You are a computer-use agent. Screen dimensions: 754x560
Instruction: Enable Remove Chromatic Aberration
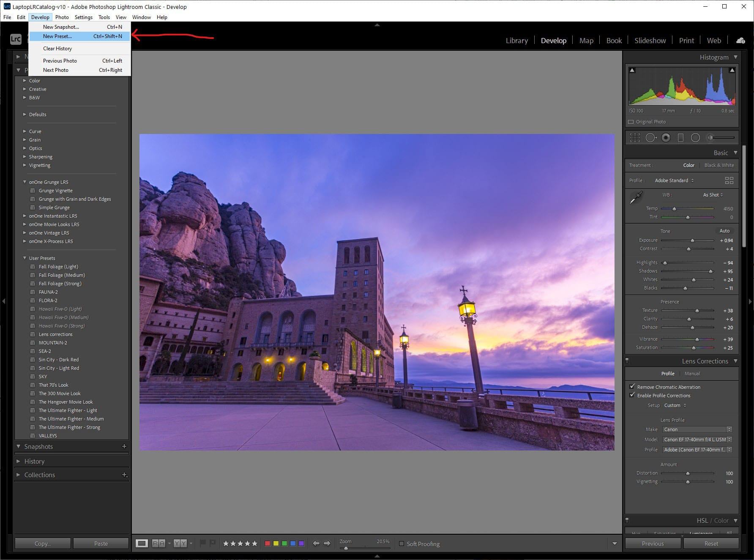tap(632, 387)
